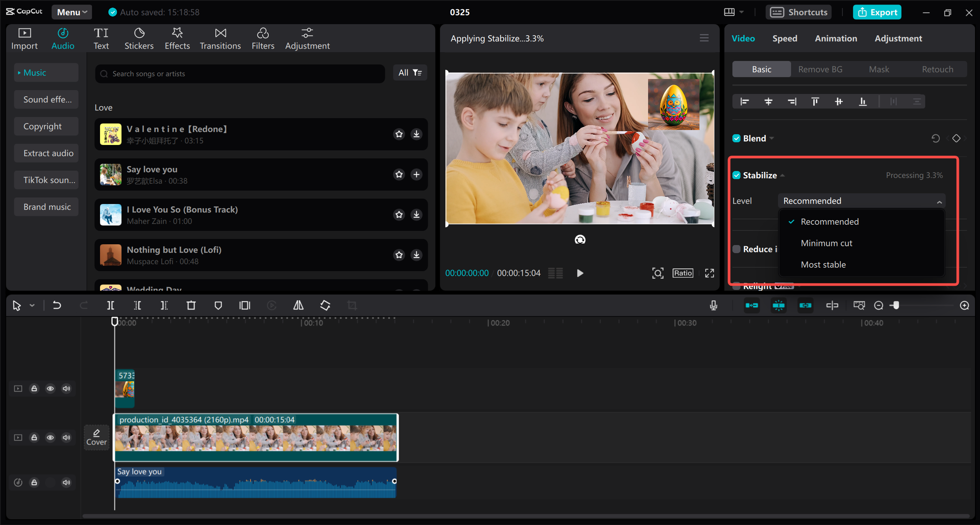Open the Remove BG tab

820,69
